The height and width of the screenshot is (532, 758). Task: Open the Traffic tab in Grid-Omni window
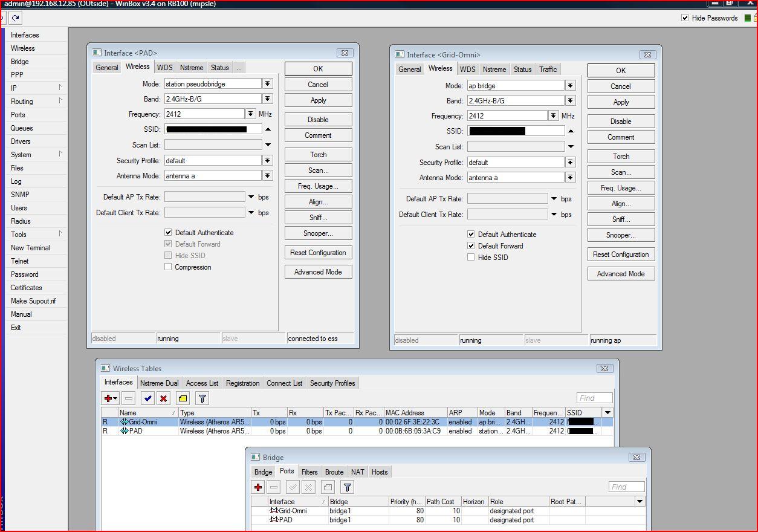click(x=548, y=70)
